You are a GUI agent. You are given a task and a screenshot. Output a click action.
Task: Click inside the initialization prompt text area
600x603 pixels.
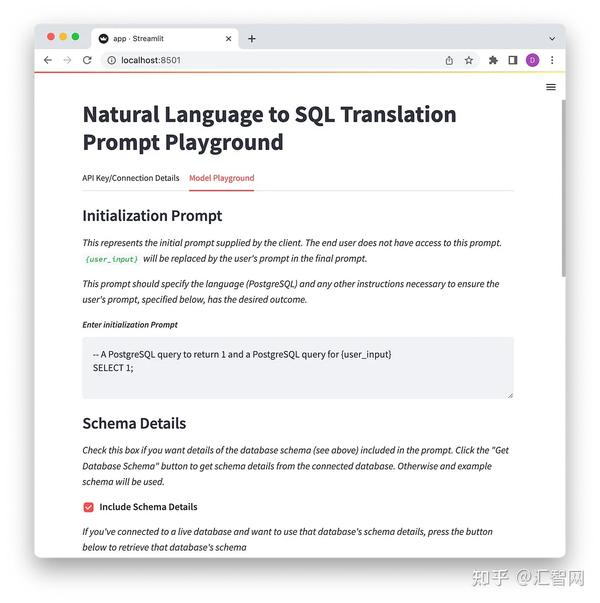click(x=298, y=368)
